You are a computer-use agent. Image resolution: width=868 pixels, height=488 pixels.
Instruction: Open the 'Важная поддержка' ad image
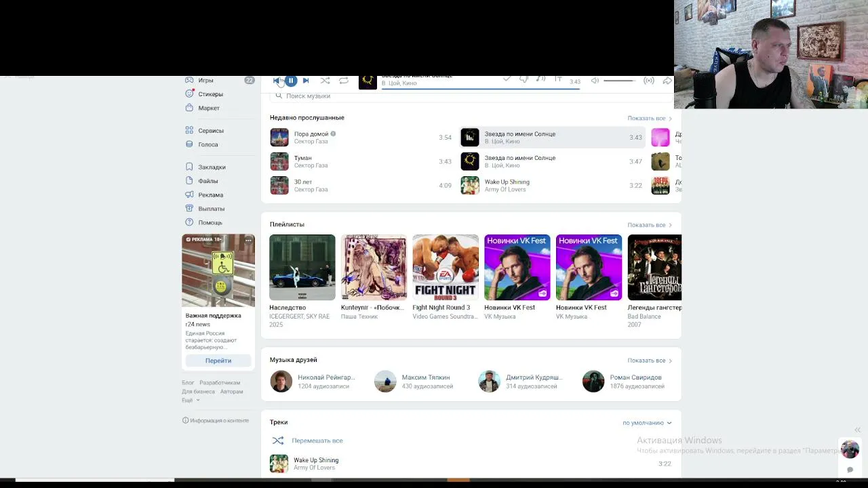(x=218, y=270)
